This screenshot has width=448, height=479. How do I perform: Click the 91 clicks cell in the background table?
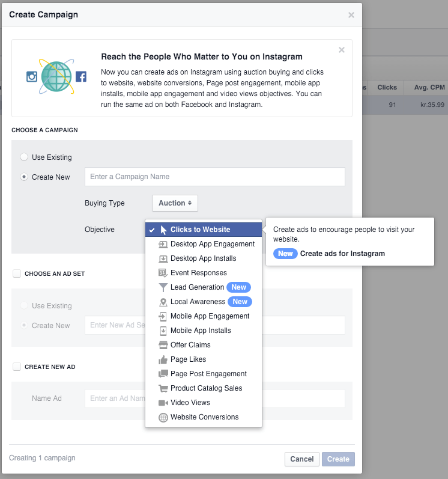pyautogui.click(x=392, y=105)
